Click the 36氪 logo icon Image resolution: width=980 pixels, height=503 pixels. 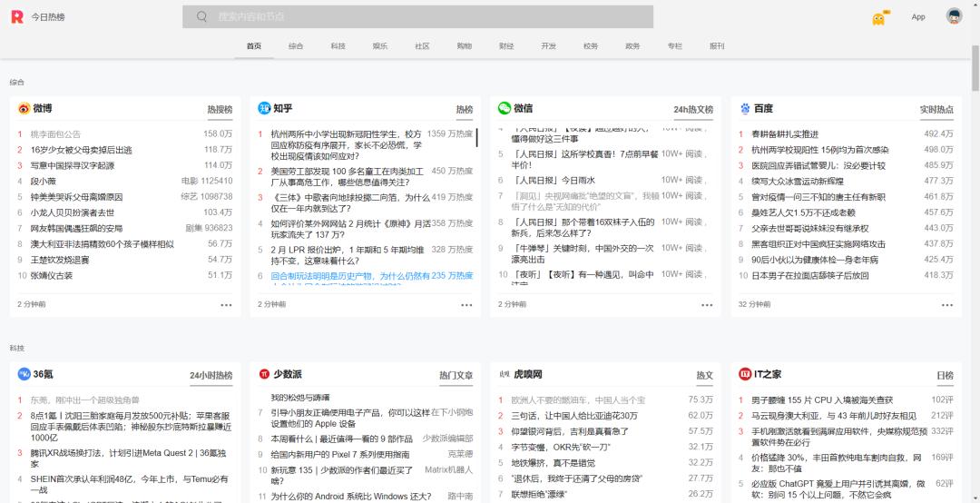[x=24, y=374]
